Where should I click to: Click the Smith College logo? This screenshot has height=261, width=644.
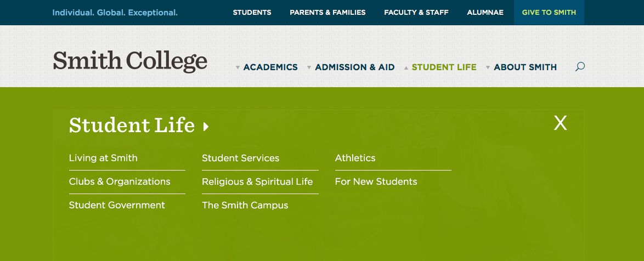(130, 61)
